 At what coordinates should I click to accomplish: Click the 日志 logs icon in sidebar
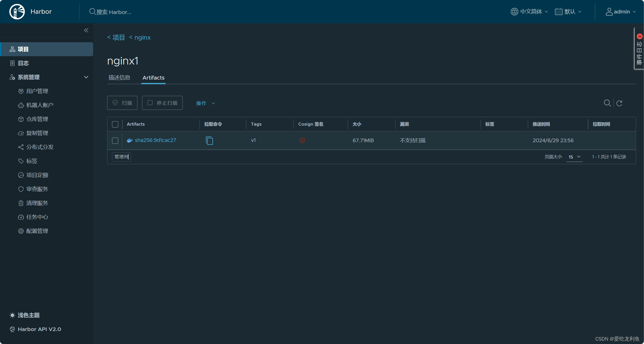[x=12, y=63]
